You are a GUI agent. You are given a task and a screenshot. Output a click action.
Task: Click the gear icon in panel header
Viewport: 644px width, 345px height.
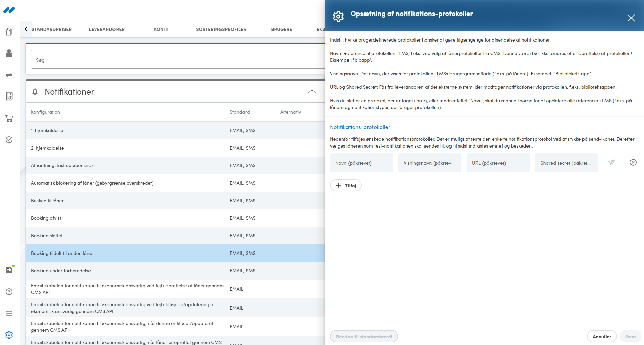pyautogui.click(x=338, y=16)
